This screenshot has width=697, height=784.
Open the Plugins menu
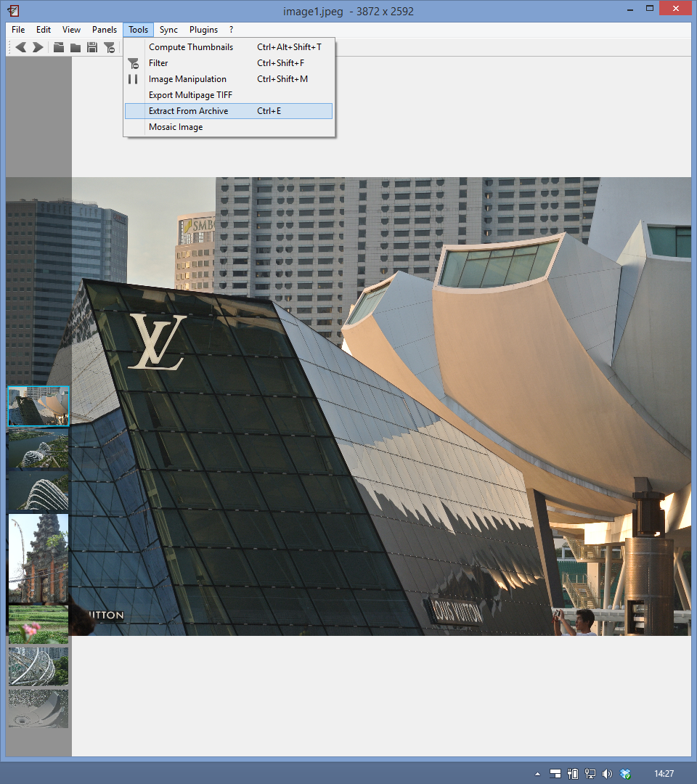coord(203,30)
